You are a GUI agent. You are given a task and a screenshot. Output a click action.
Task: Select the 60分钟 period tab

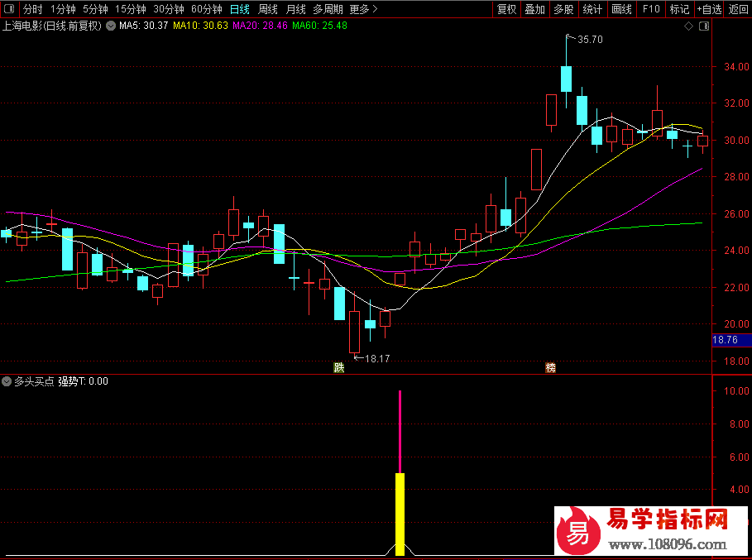point(207,9)
